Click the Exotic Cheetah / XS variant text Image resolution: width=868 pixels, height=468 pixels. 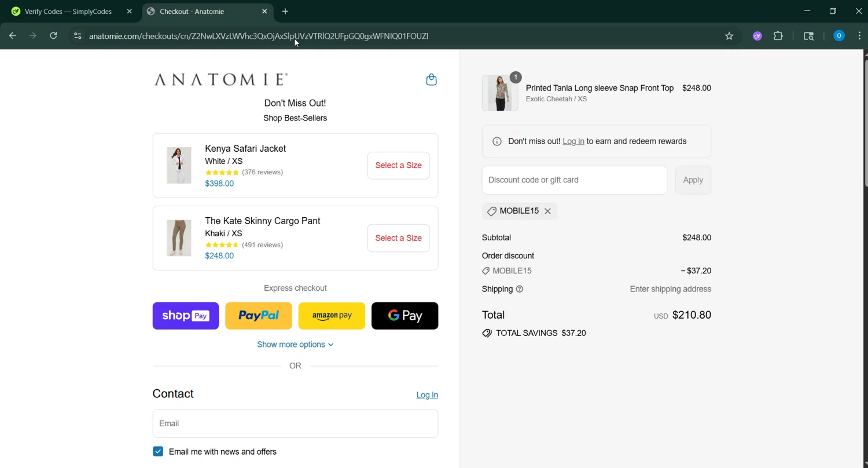[556, 99]
